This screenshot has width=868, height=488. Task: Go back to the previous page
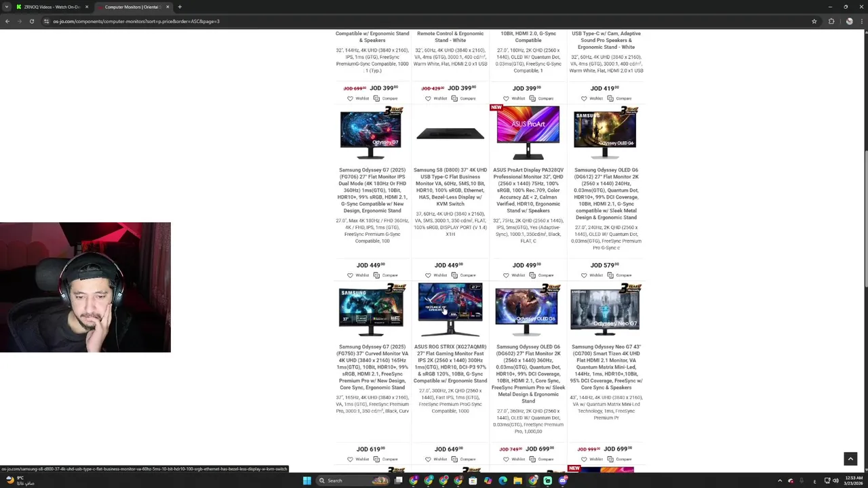[7, 21]
